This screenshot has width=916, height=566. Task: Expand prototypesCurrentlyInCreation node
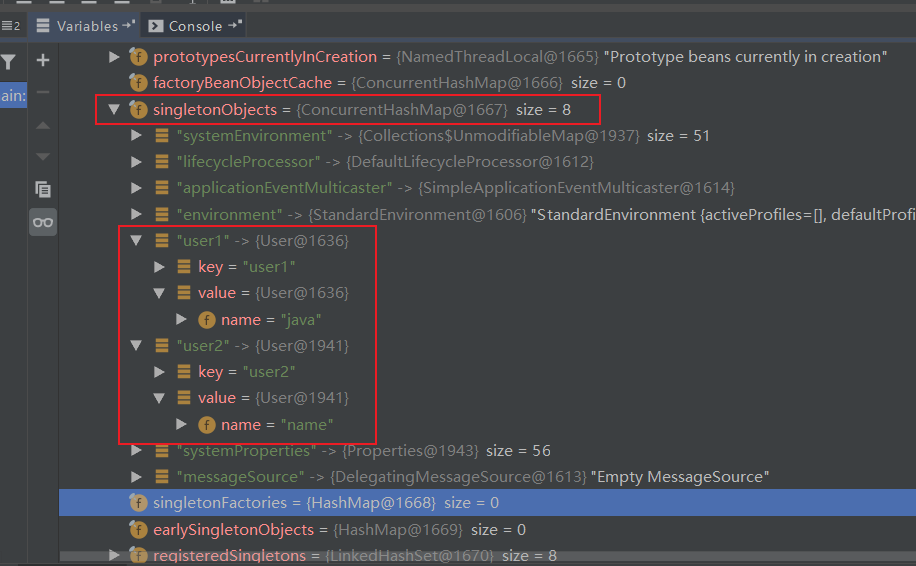(114, 57)
